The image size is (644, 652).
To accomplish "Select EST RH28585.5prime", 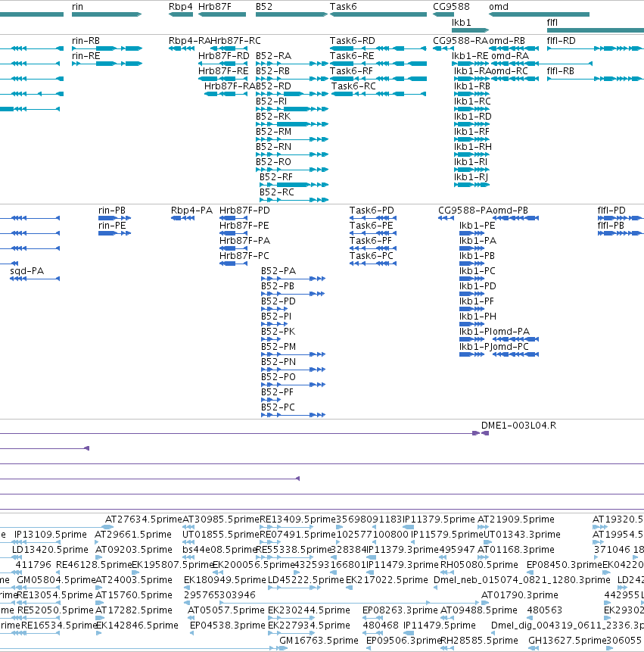I will pyautogui.click(x=479, y=641).
